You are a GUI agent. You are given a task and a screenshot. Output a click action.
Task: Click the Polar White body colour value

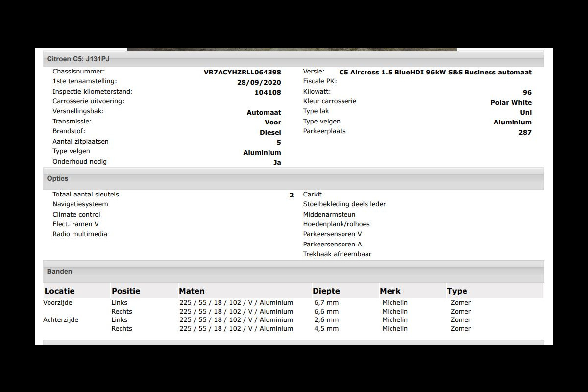tap(511, 102)
